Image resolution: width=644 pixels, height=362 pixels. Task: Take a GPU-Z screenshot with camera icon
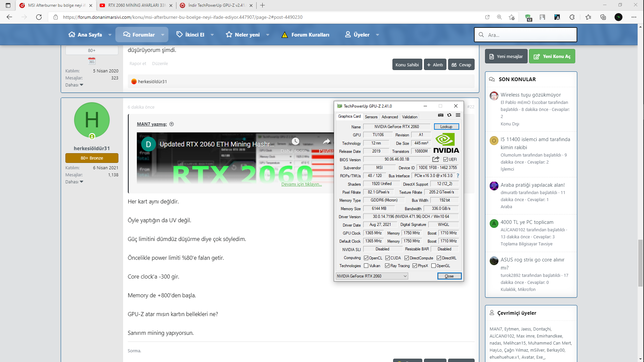441,115
